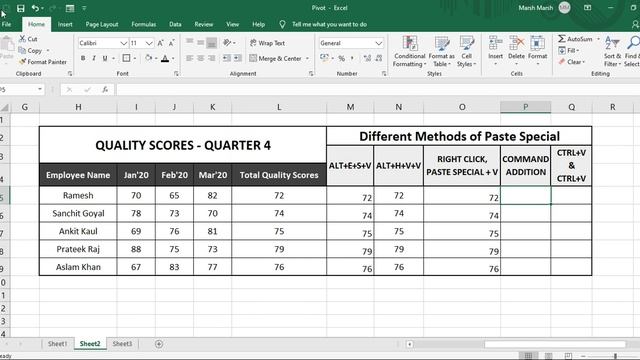Switch to the Insert tab
Viewport: 640px width, 360px height.
[x=65, y=24]
